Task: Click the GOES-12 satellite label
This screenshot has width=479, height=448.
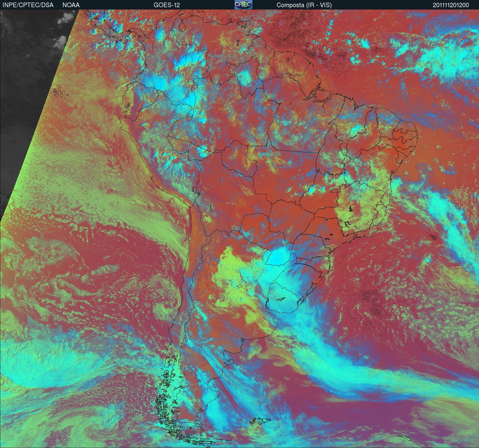Action: coord(167,5)
